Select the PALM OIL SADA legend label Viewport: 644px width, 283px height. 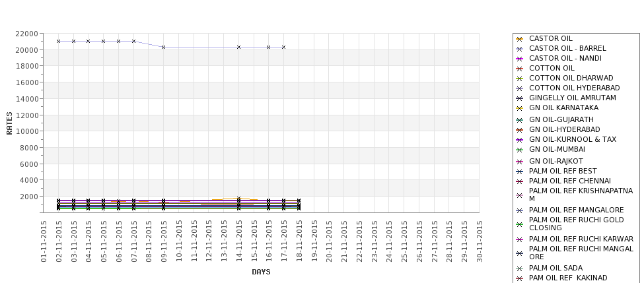tap(555, 268)
